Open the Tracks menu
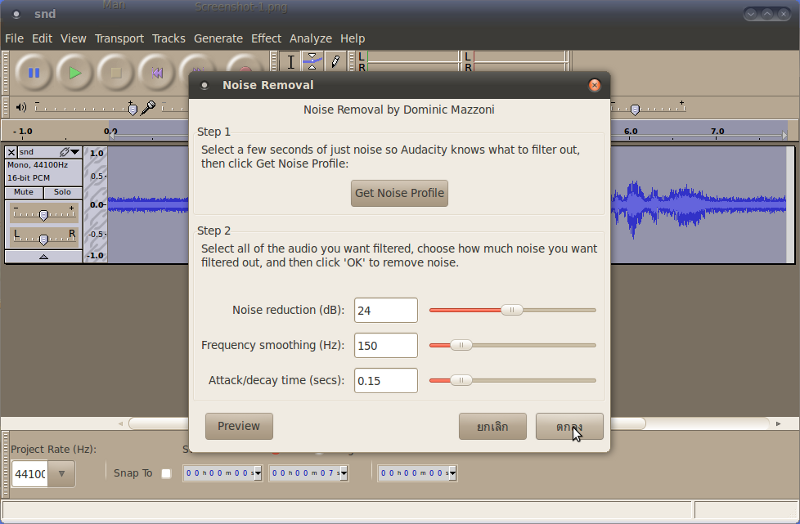This screenshot has height=524, width=800. (169, 39)
